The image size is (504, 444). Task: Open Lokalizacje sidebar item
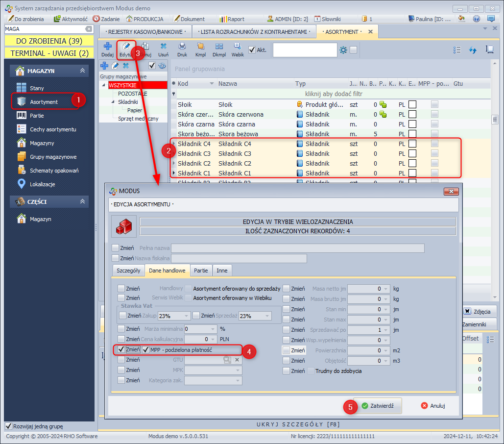pos(42,184)
